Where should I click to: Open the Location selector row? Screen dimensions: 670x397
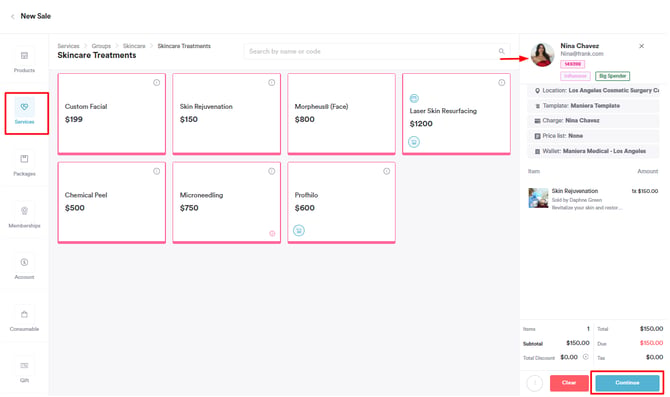click(594, 91)
